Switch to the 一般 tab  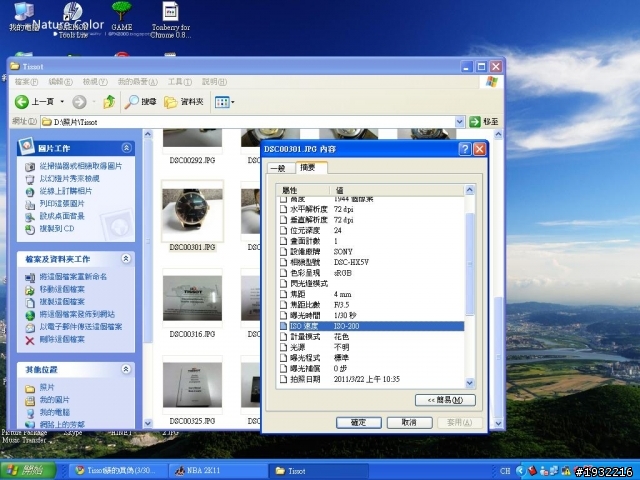point(278,168)
